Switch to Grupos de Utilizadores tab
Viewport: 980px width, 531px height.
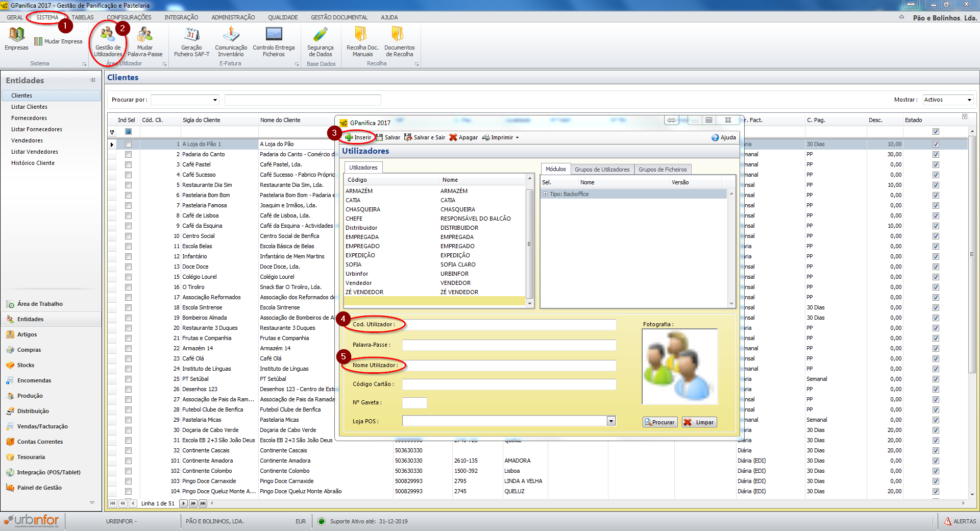602,170
